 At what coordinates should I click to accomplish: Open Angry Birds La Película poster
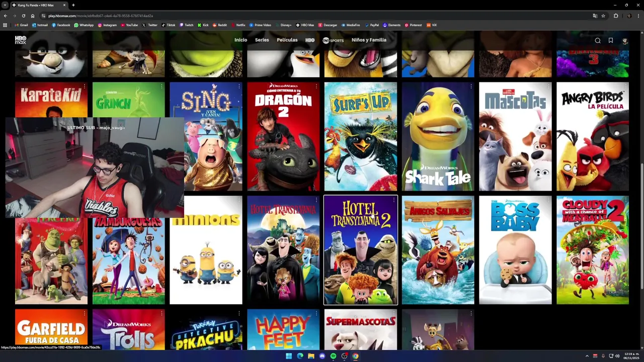tap(593, 137)
